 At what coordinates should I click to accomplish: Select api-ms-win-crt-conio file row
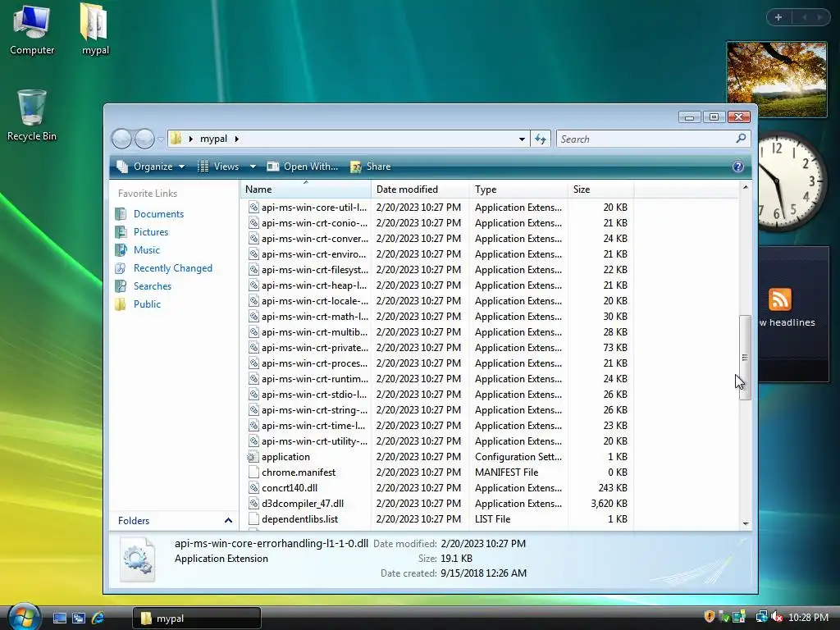[438, 223]
